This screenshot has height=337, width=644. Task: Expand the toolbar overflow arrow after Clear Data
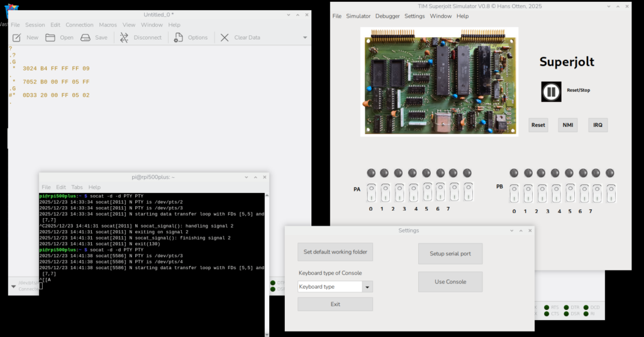point(305,38)
